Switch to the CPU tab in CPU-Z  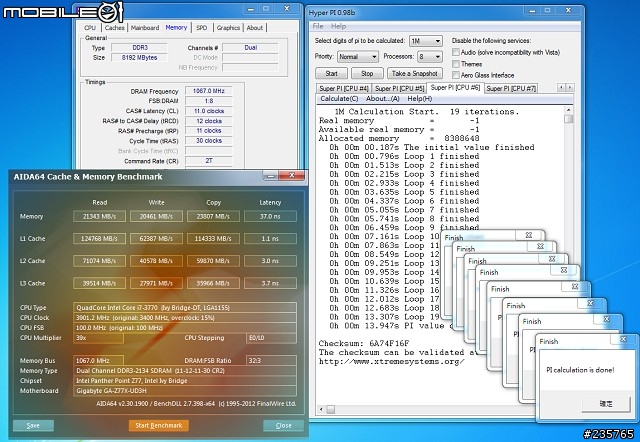90,28
